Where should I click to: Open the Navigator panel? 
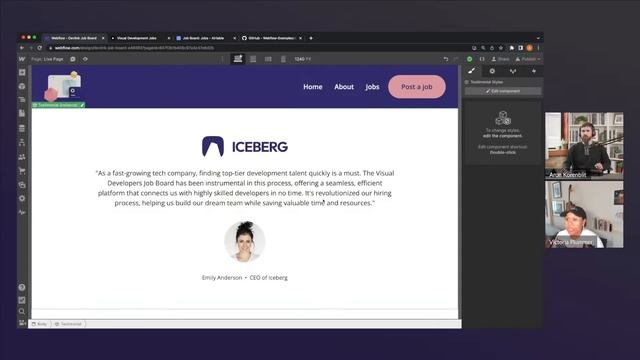pos(22,100)
